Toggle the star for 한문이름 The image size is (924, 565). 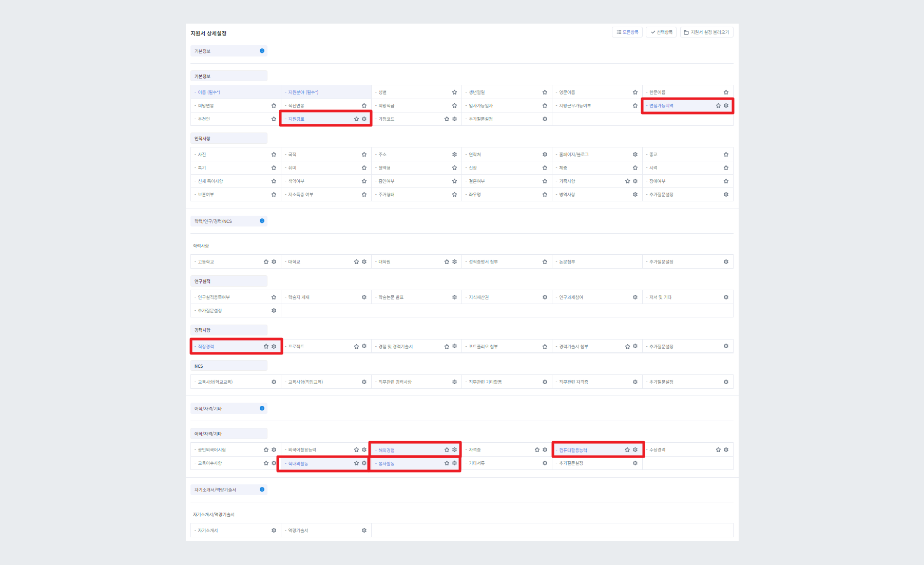[726, 92]
